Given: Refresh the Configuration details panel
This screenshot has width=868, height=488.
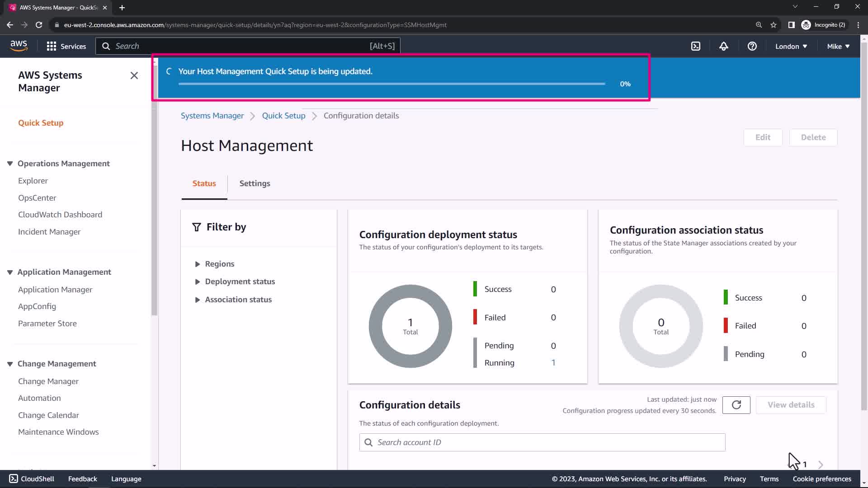Looking at the screenshot, I should [736, 405].
